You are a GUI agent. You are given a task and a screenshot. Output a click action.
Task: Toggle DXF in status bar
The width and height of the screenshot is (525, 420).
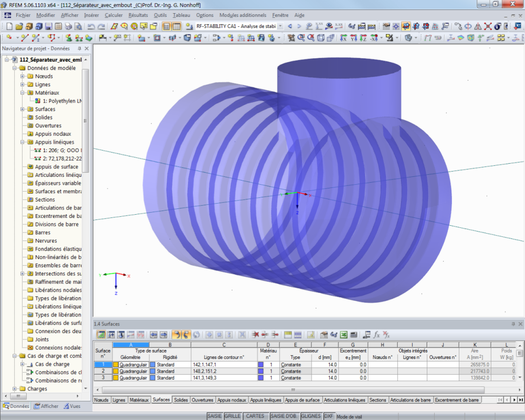329,416
